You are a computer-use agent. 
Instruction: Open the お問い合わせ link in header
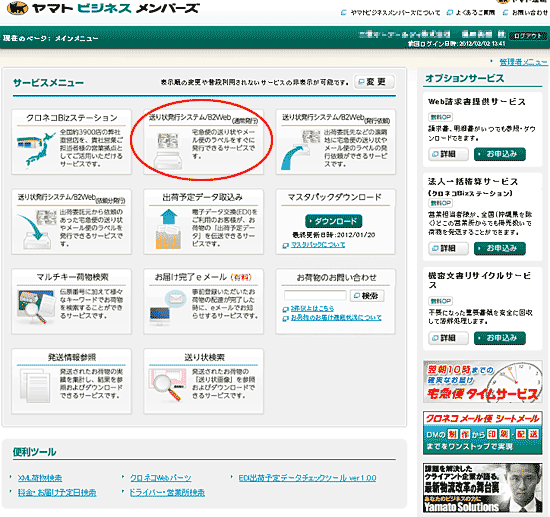tap(529, 13)
